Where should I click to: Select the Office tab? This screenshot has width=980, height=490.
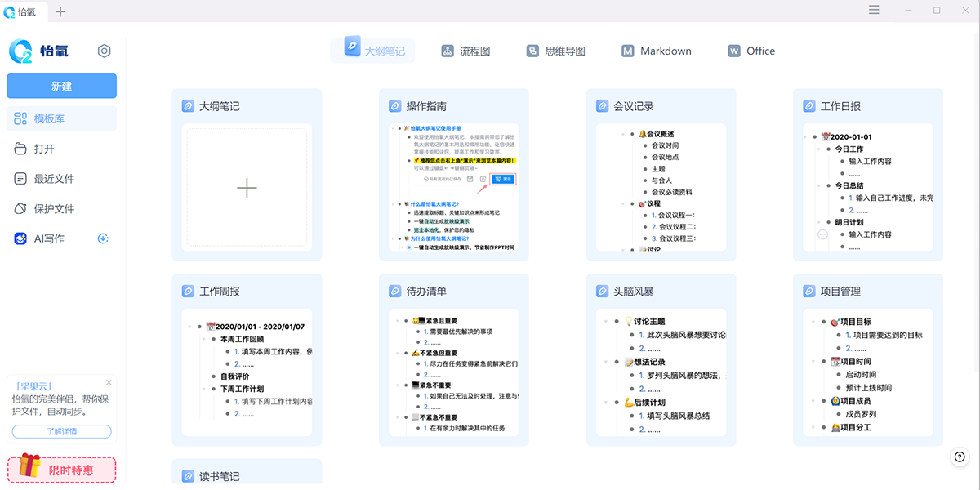751,51
